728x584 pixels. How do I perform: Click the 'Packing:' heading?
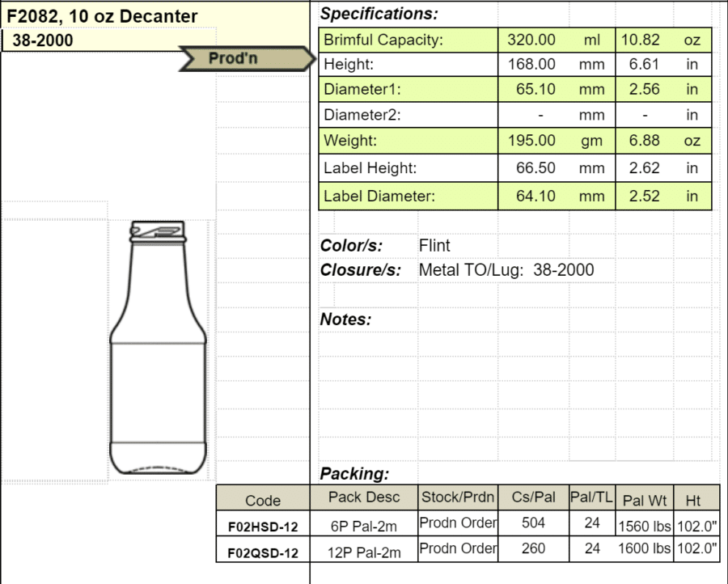tap(355, 474)
